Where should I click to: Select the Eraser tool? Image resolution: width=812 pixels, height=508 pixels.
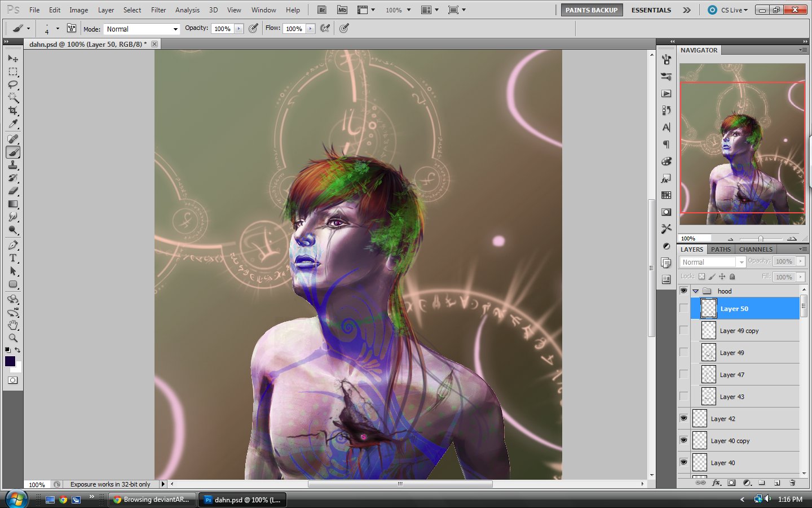(x=13, y=191)
